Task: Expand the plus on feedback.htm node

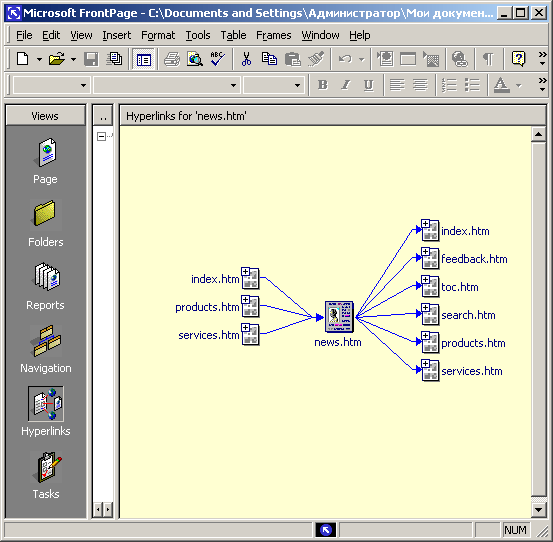Action: (x=425, y=251)
